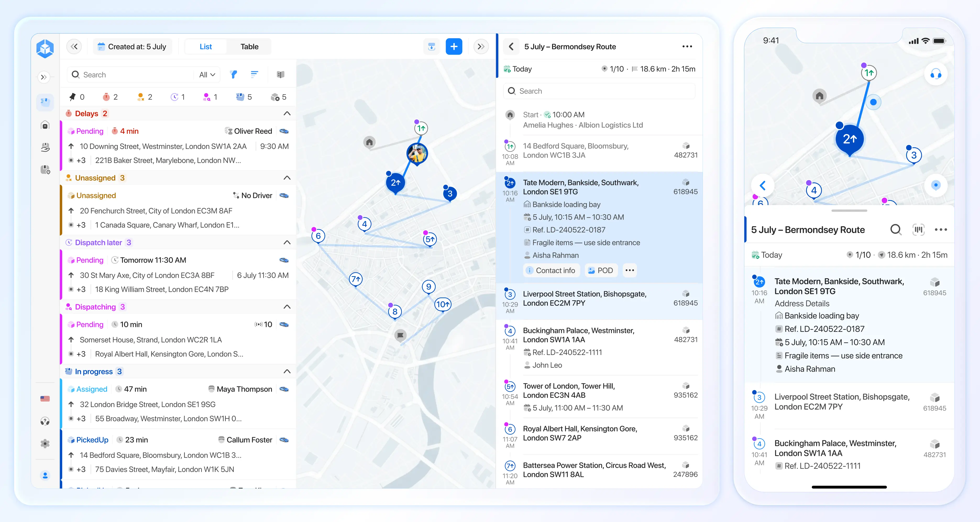
Task: Open the sort lines icon
Action: click(254, 75)
